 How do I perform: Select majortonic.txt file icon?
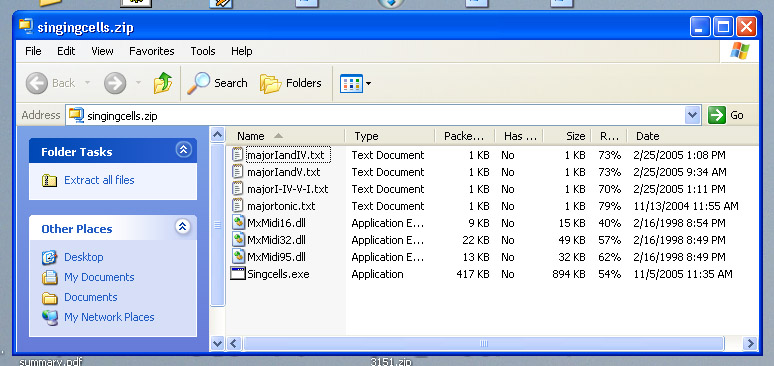[x=238, y=205]
